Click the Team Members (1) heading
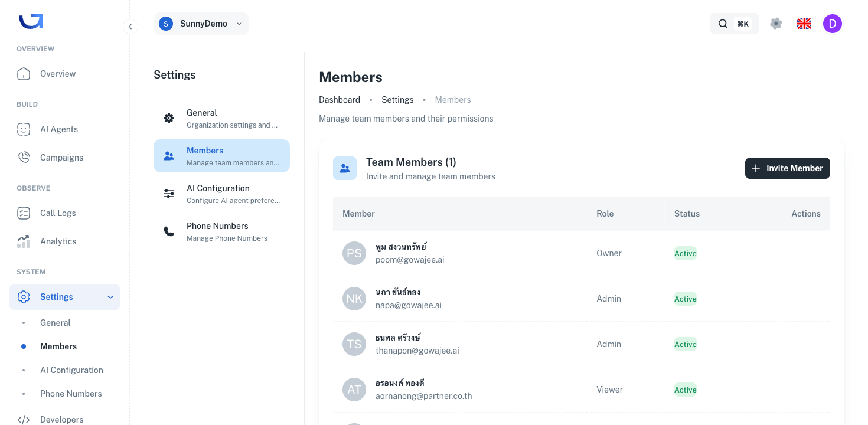868x425 pixels. point(411,162)
